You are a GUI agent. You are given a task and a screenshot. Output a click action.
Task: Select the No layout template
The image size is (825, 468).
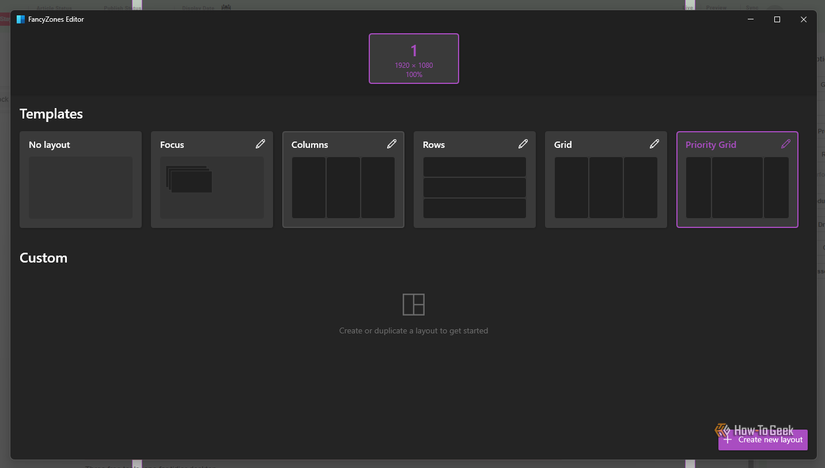(81, 180)
